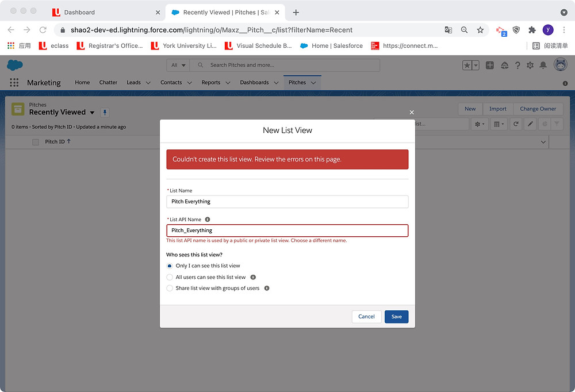The width and height of the screenshot is (575, 392).
Task: Open the browser extensions puzzle icon
Action: pos(532,30)
